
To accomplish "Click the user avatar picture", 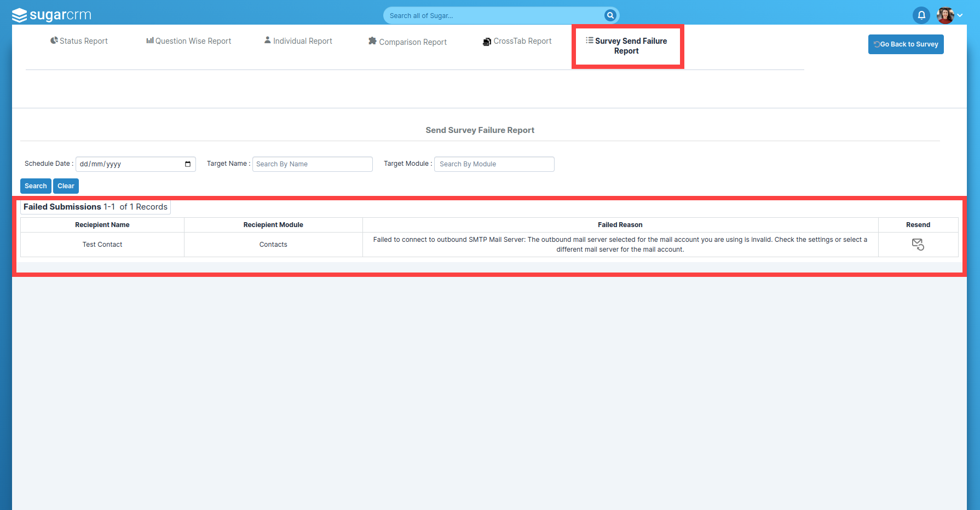I will [x=945, y=15].
